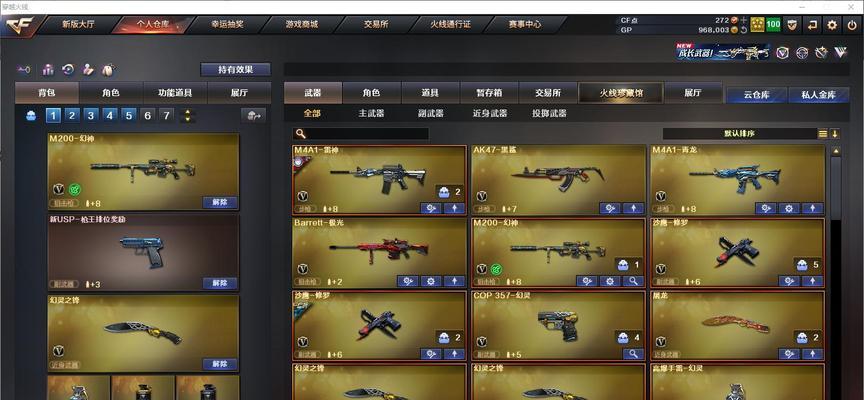Click the 持有效果 button
This screenshot has width=864, height=400.
235,69
